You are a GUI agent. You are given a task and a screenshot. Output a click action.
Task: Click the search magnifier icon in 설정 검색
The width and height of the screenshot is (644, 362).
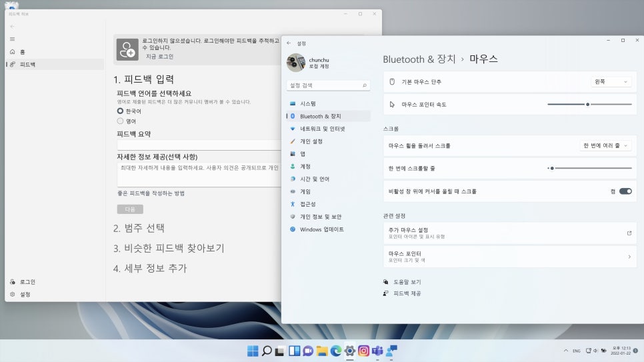[x=364, y=85]
